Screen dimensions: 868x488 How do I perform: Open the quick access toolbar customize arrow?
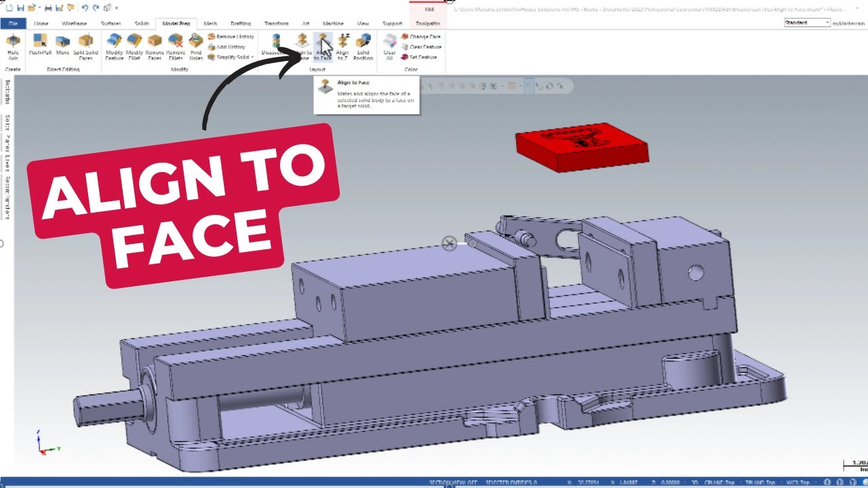117,8
